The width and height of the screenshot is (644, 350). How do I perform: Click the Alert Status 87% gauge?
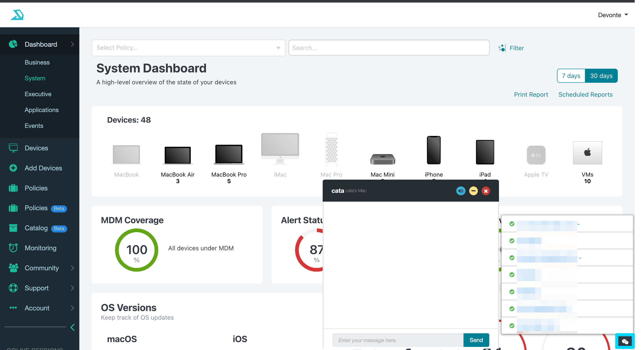coord(309,250)
